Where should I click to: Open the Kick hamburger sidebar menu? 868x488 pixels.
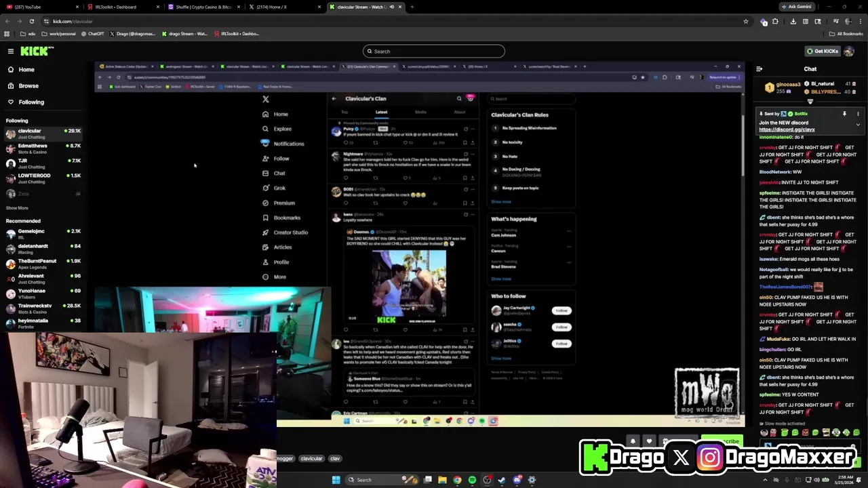pos(11,52)
